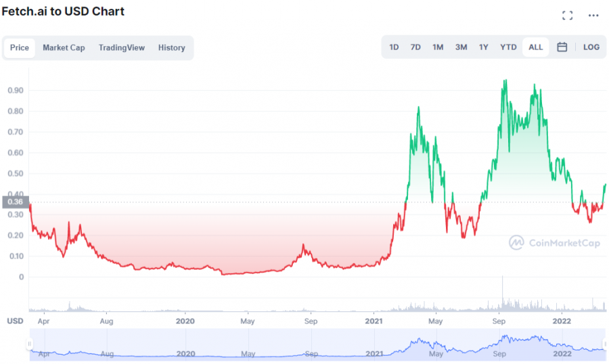Click the 2020 label on the time axis
Viewport: 609px width, 364px height.
coord(185,321)
